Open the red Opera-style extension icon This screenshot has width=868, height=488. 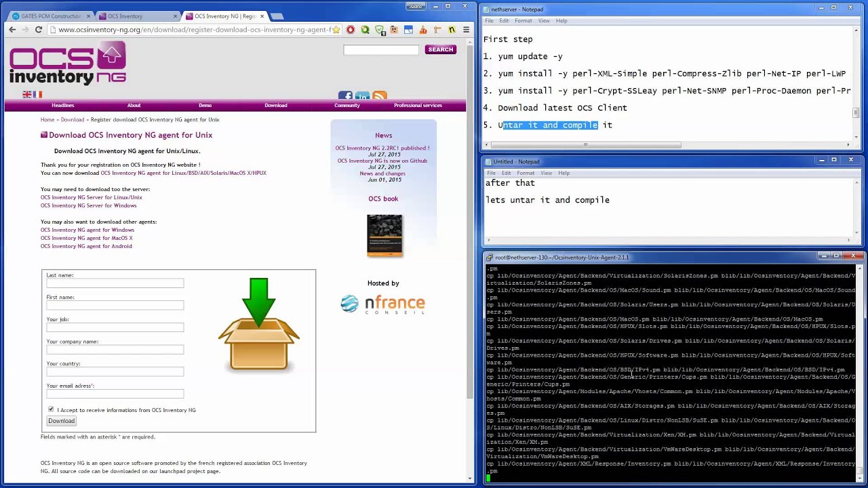pyautogui.click(x=351, y=30)
